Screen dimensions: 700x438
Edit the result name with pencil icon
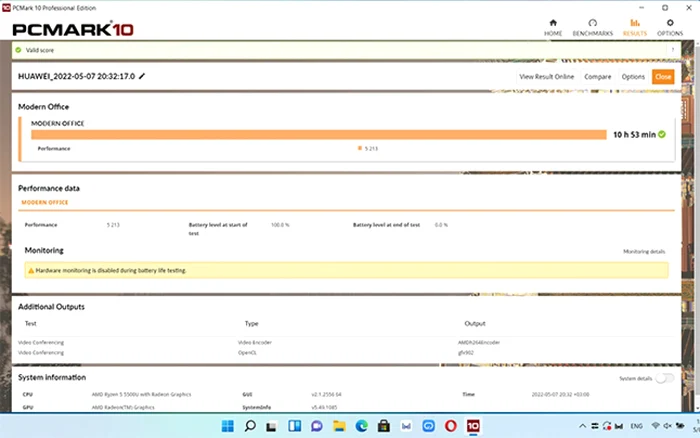tap(142, 76)
